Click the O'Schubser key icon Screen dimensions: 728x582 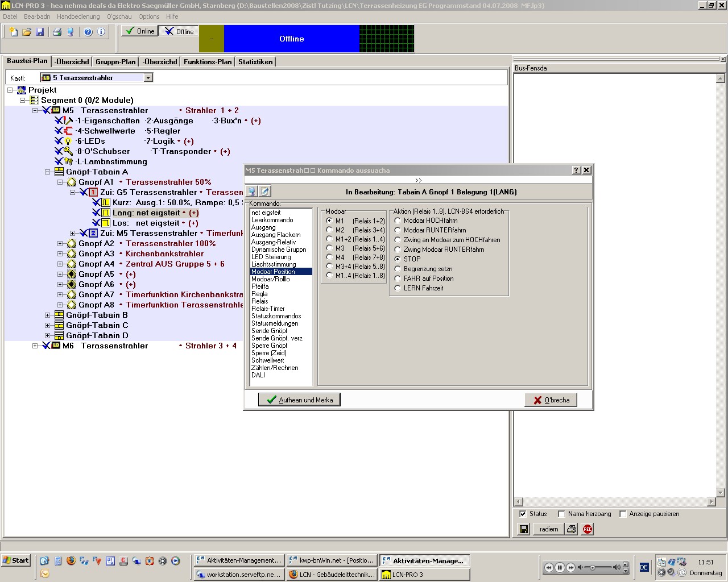(x=68, y=151)
